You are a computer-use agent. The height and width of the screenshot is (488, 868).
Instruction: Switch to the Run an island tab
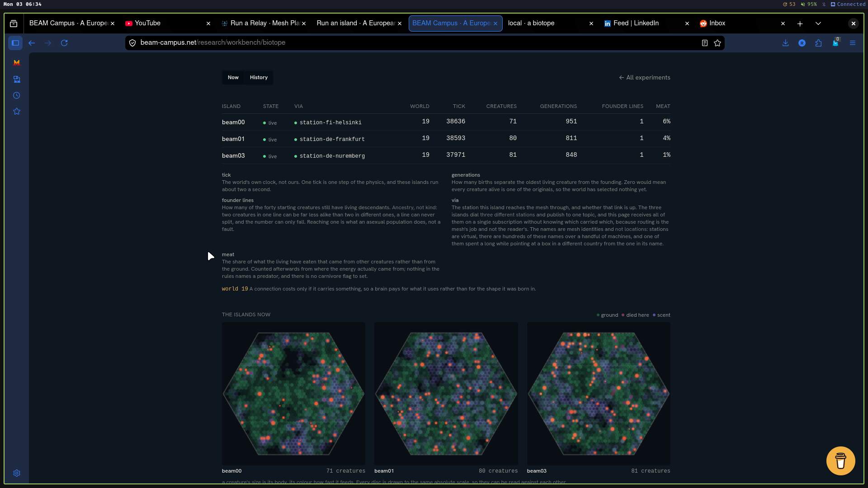pos(359,23)
